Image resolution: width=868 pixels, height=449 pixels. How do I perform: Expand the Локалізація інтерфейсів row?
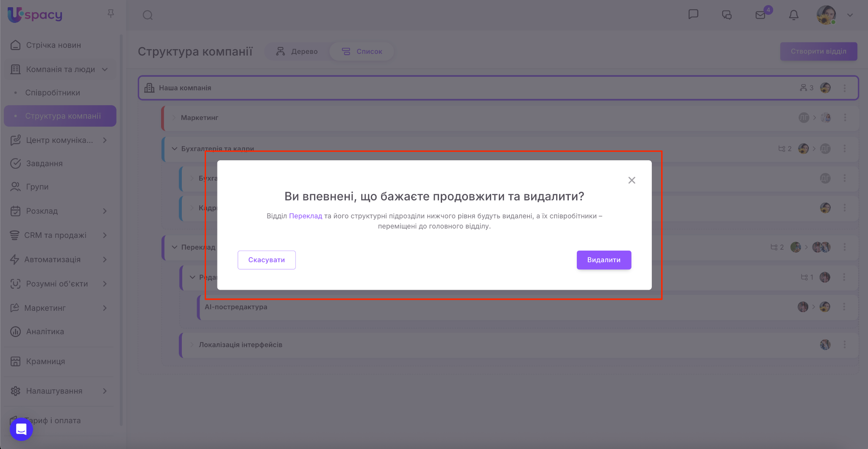[192, 345]
